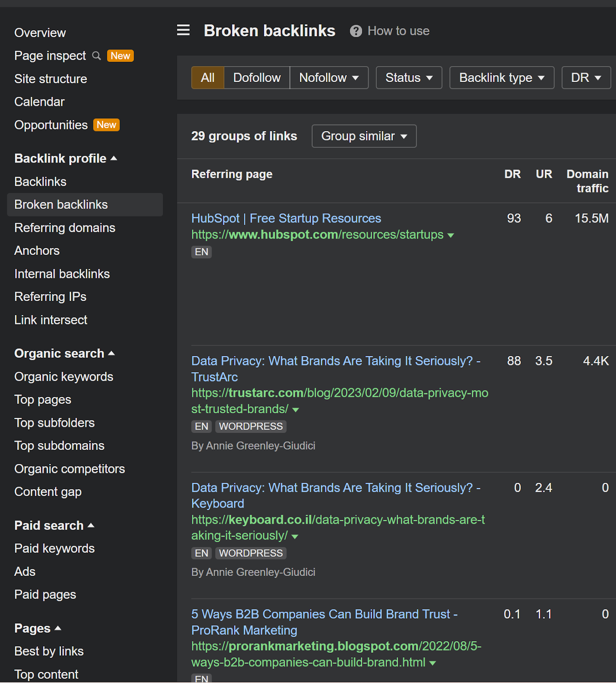Click the 15.5M domain traffic value
616x683 pixels.
click(592, 219)
